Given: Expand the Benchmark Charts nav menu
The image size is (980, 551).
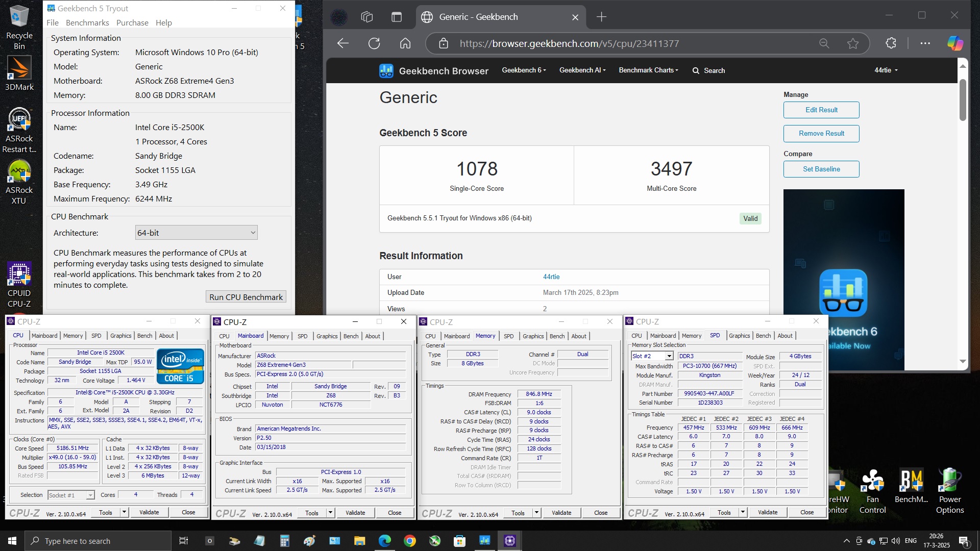Looking at the screenshot, I should [648, 70].
